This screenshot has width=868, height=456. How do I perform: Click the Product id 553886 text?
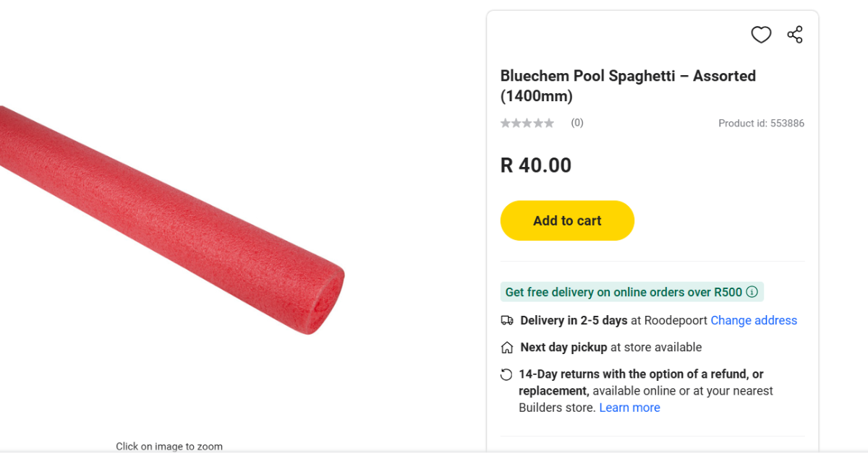(x=761, y=124)
